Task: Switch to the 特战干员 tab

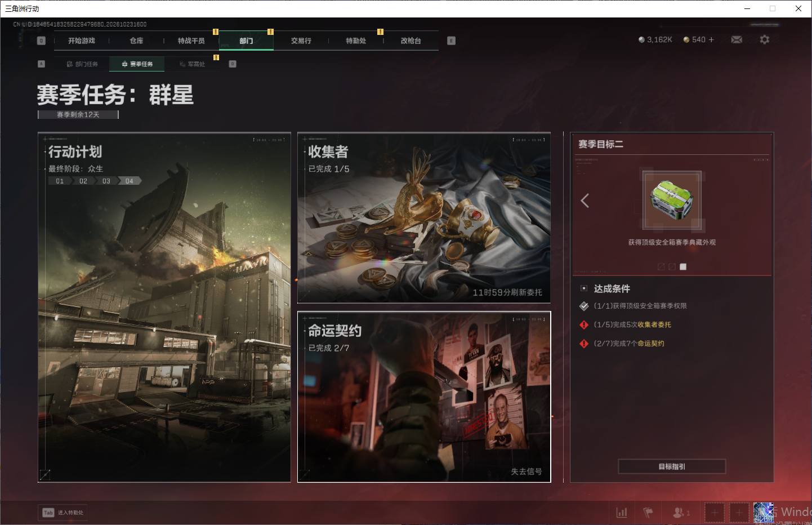Action: [191, 41]
